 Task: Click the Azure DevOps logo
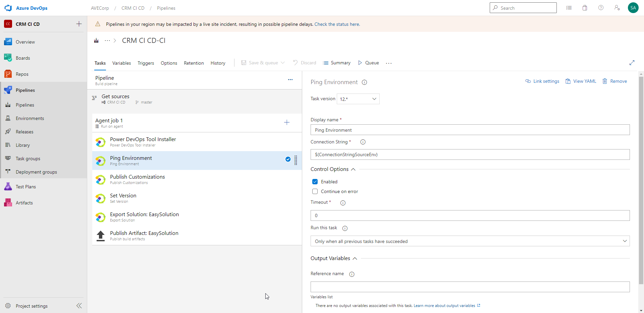(8, 8)
